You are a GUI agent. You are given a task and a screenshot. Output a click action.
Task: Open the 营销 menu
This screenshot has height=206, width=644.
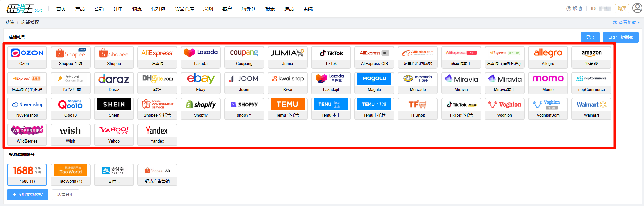click(x=99, y=9)
